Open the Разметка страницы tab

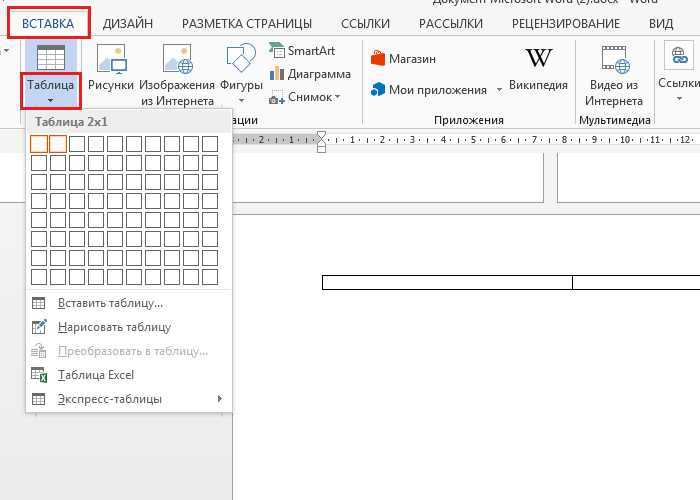pos(247,23)
